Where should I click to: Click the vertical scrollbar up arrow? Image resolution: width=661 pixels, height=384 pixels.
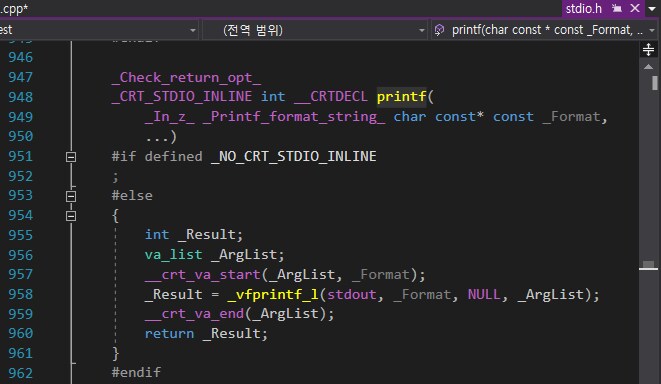pos(648,67)
